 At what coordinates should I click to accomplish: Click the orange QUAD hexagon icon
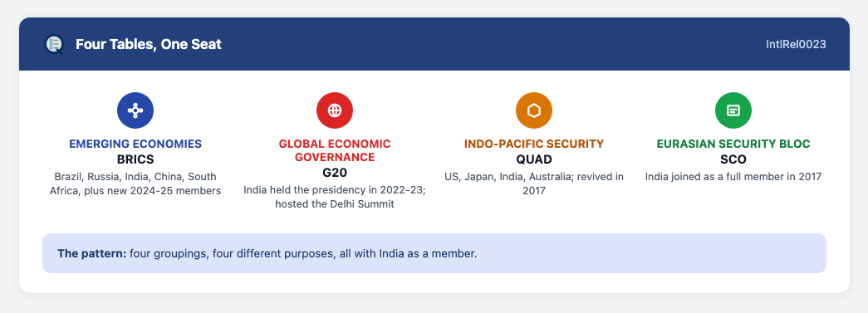(x=534, y=110)
